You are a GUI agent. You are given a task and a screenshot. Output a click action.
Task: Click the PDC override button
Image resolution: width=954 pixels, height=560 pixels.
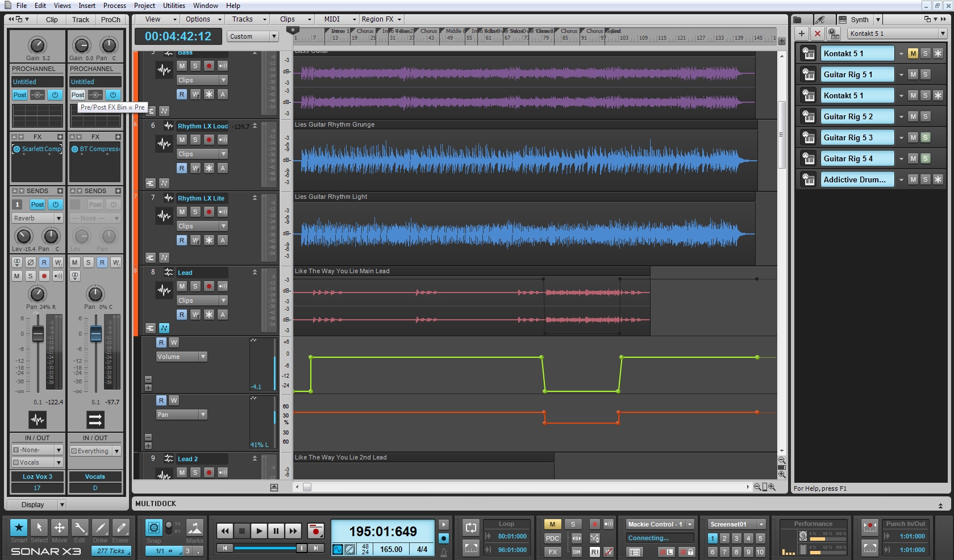(x=552, y=538)
